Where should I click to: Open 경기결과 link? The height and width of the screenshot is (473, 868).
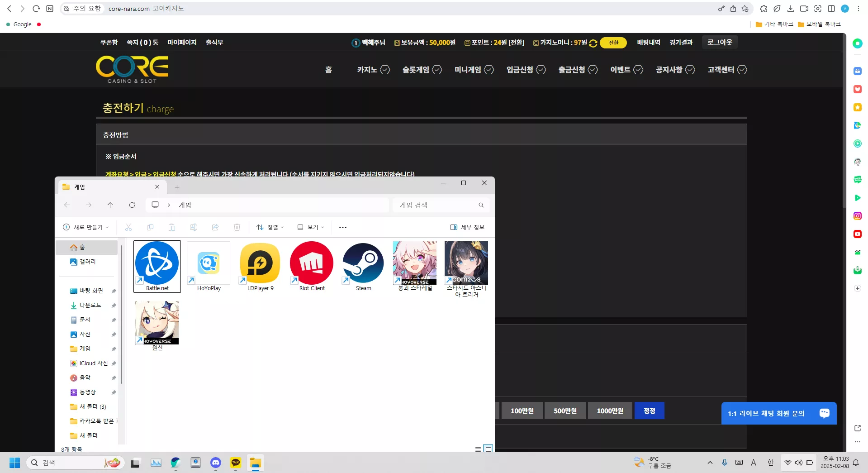pyautogui.click(x=681, y=42)
